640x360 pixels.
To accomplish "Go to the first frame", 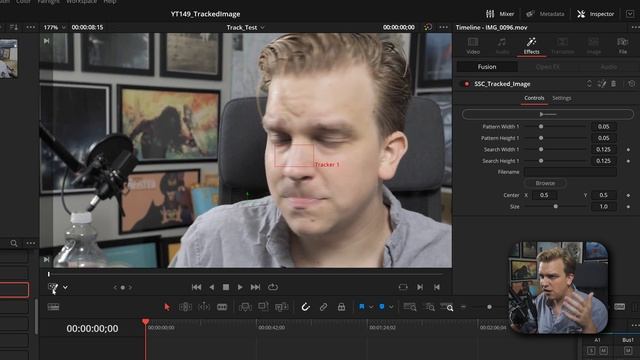I will (x=196, y=287).
